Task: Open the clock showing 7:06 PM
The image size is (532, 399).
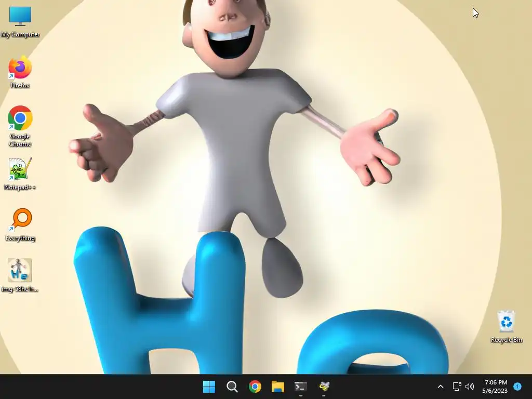Action: coord(495,387)
